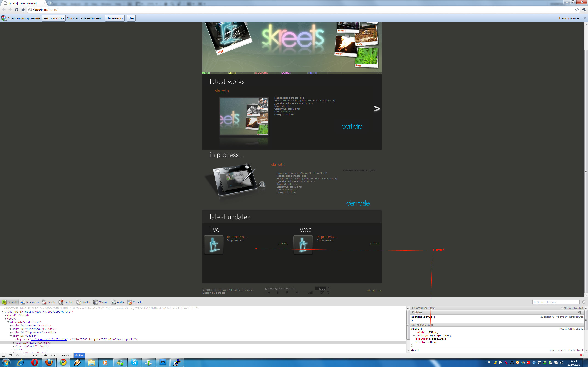Expand the div id="web" node
Viewport: 588px width, 367px height.
[14, 346]
